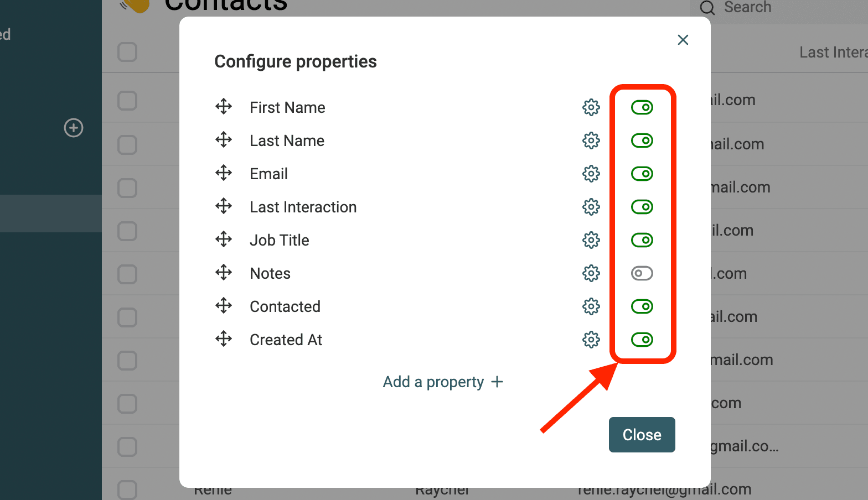Open settings for the First Name property
This screenshot has width=868, height=500.
point(591,107)
